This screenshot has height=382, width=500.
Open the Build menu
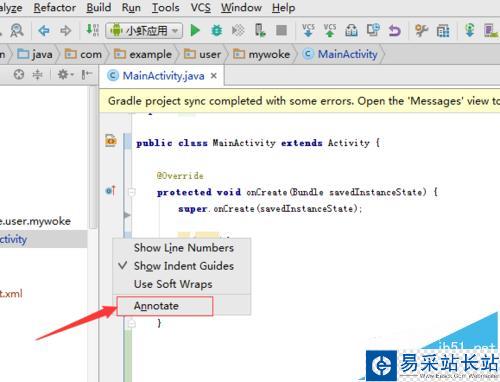coord(98,7)
